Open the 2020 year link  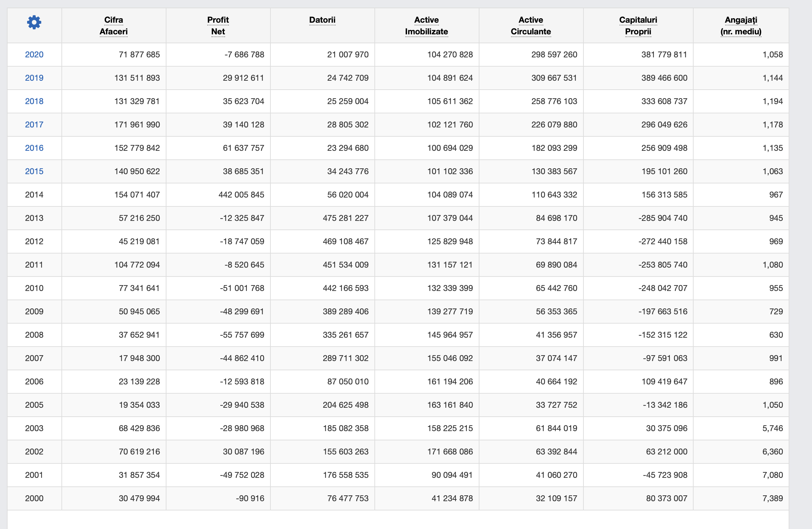(x=34, y=55)
